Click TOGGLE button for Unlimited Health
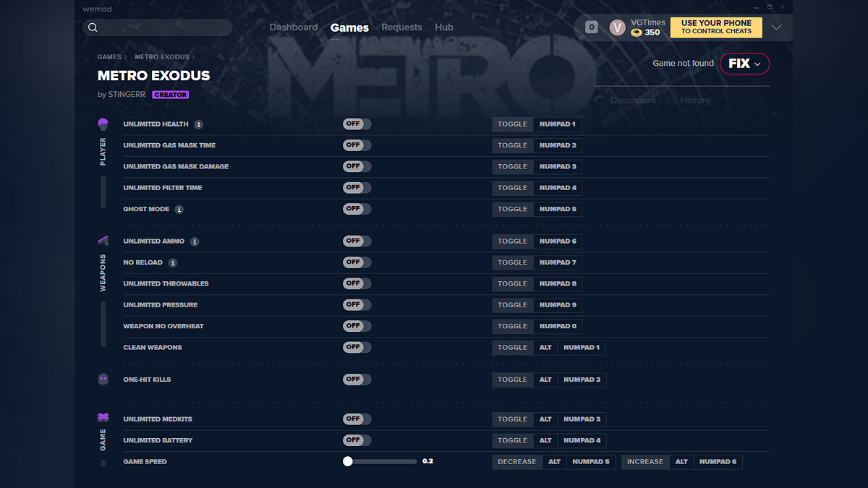This screenshot has height=488, width=868. pyautogui.click(x=513, y=124)
